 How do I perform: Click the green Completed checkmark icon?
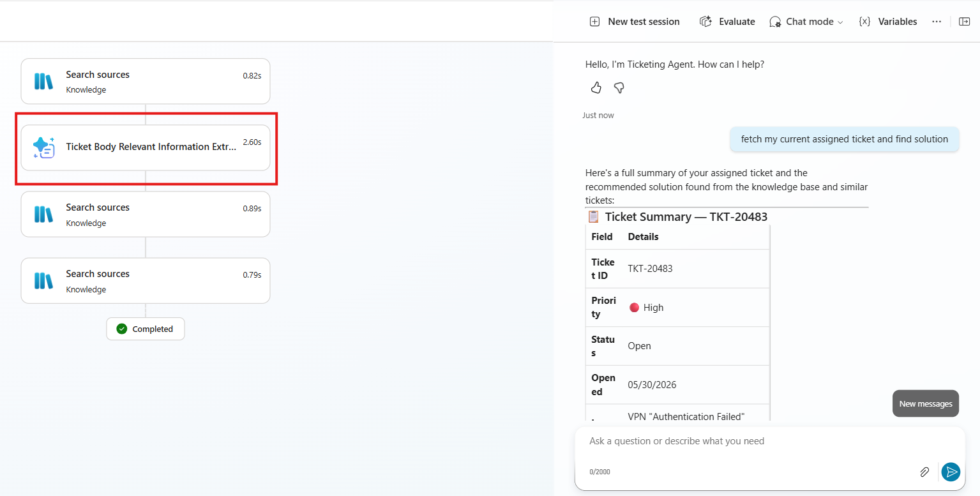pyautogui.click(x=122, y=329)
